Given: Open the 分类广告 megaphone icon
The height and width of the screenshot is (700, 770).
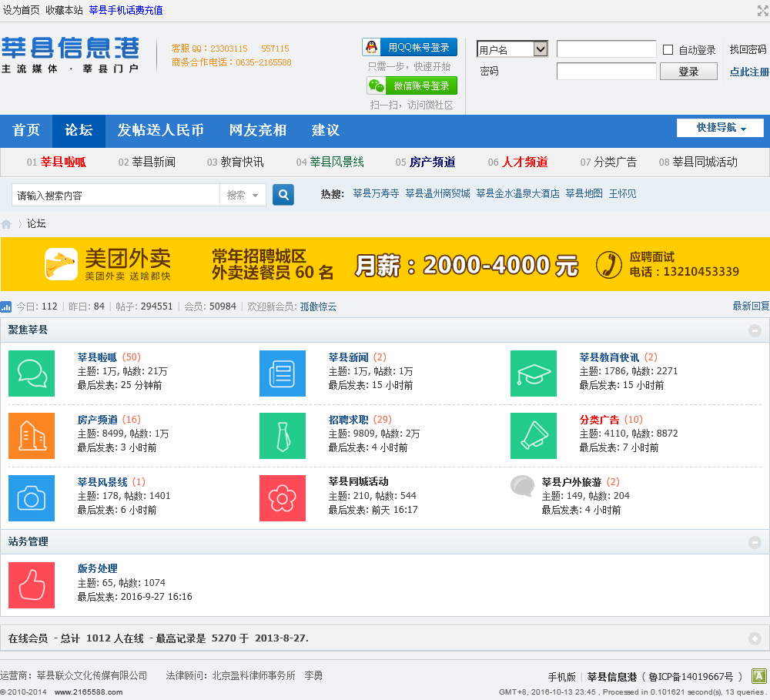Looking at the screenshot, I should pos(534,436).
